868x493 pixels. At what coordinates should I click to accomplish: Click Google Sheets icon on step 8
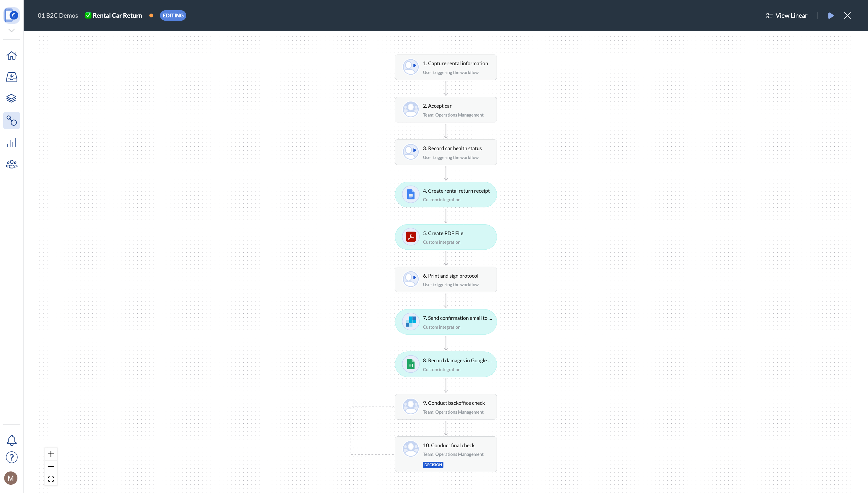click(x=411, y=364)
